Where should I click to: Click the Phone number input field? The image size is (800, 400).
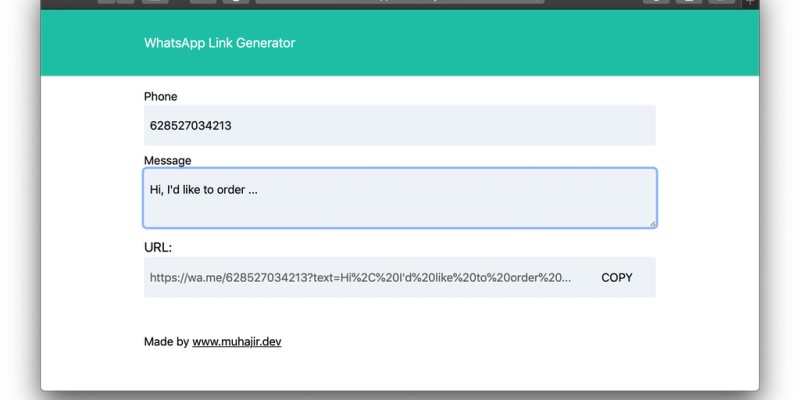(399, 125)
